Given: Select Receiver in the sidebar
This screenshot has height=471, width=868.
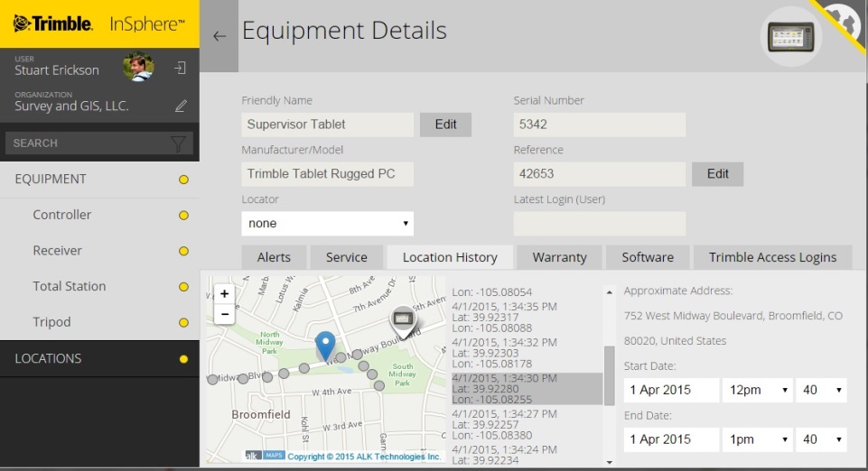Looking at the screenshot, I should point(99,251).
